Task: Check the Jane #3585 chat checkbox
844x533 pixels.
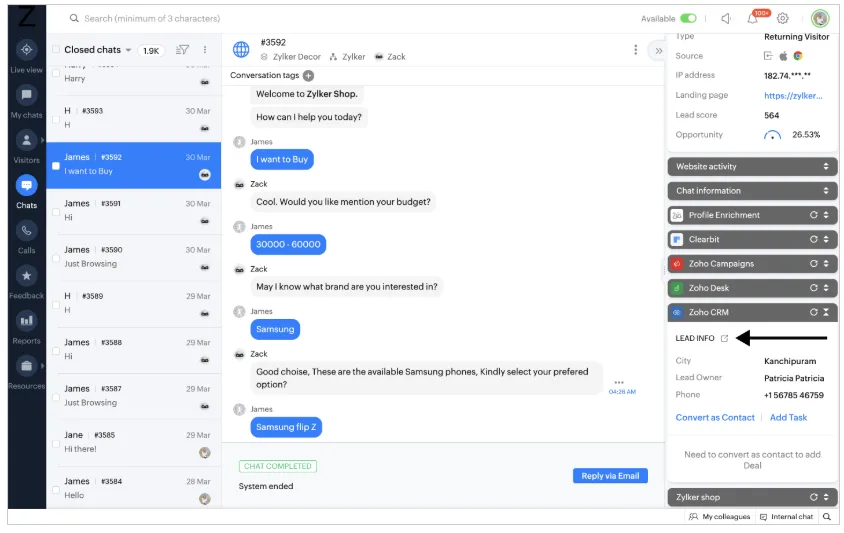Action: coord(56,444)
